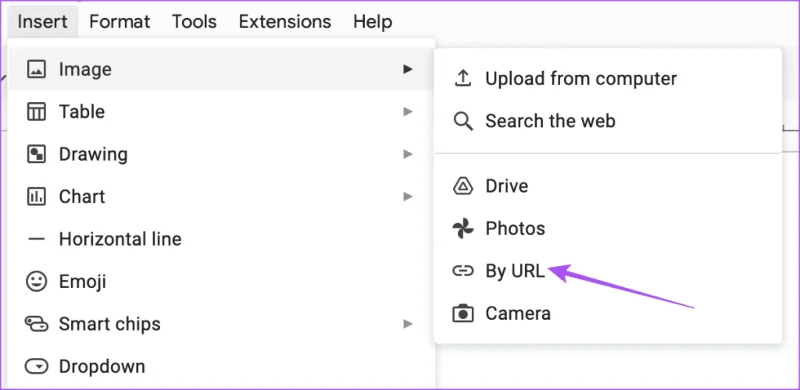Click the Photos pinwheel icon
This screenshot has height=390, width=800.
(463, 228)
